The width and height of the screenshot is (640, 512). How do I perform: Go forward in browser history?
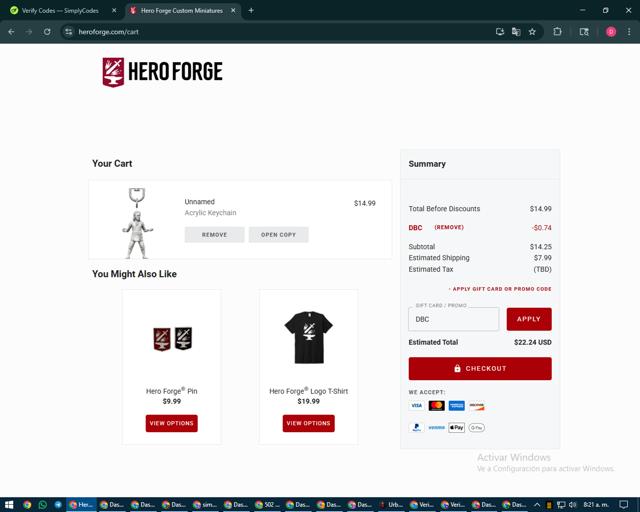29,32
